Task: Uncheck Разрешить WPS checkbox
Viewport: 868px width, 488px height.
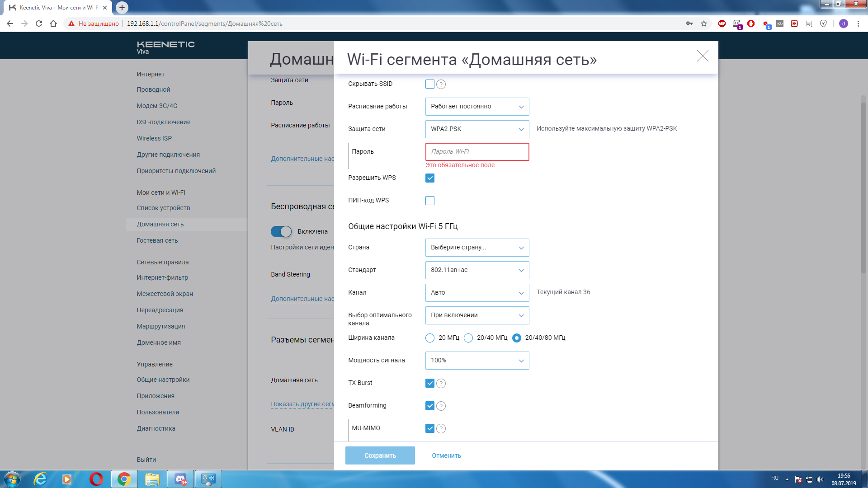Action: pos(430,178)
